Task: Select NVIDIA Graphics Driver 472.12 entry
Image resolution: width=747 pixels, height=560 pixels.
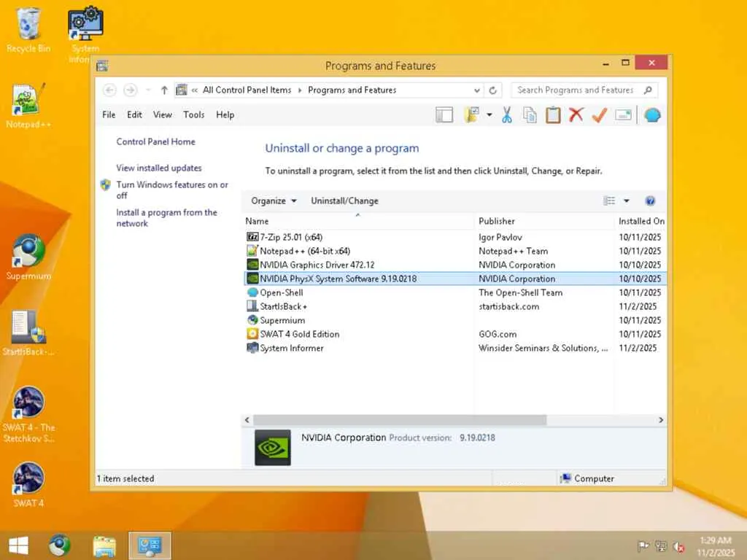Action: tap(454, 265)
